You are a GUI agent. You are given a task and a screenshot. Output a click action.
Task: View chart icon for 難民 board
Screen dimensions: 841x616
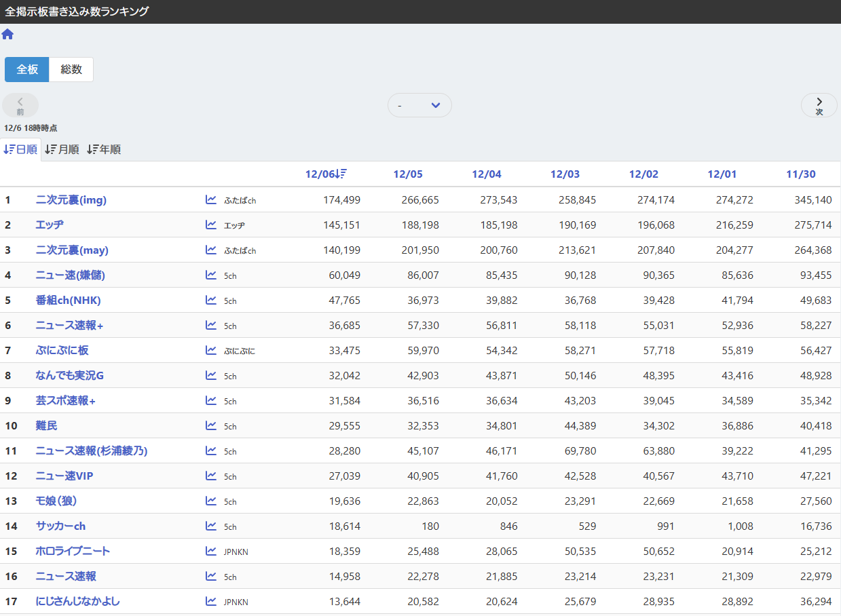pyautogui.click(x=211, y=425)
